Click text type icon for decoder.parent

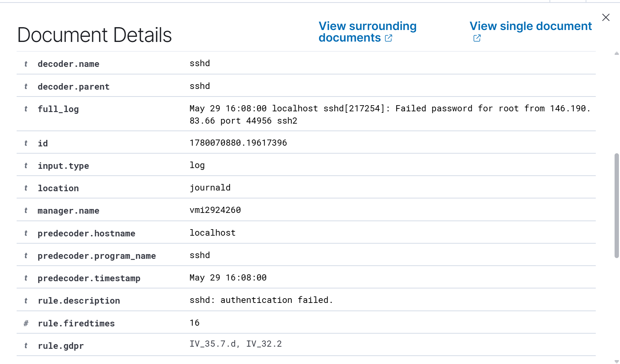pyautogui.click(x=26, y=86)
